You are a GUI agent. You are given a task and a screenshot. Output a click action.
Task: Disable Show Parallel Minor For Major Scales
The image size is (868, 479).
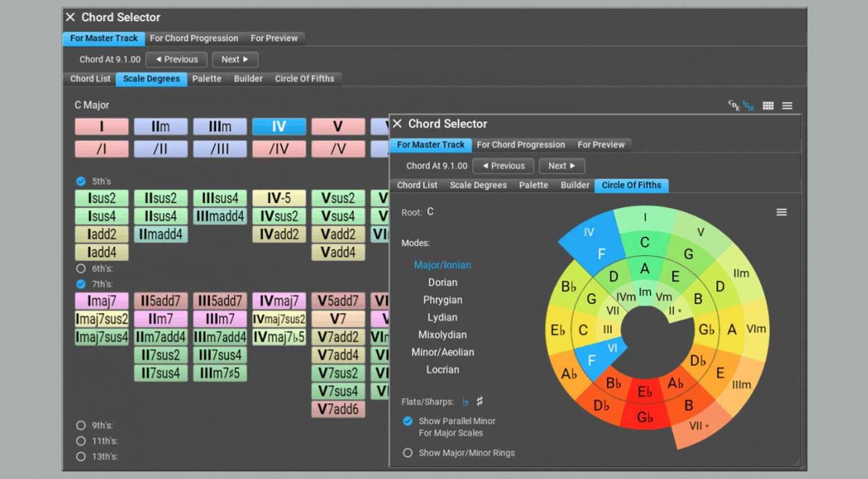pos(408,421)
